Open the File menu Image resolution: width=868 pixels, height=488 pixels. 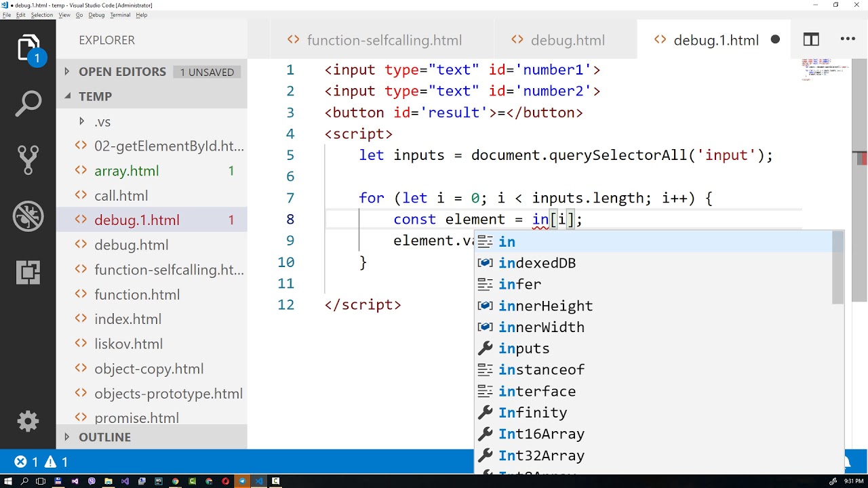click(x=7, y=15)
